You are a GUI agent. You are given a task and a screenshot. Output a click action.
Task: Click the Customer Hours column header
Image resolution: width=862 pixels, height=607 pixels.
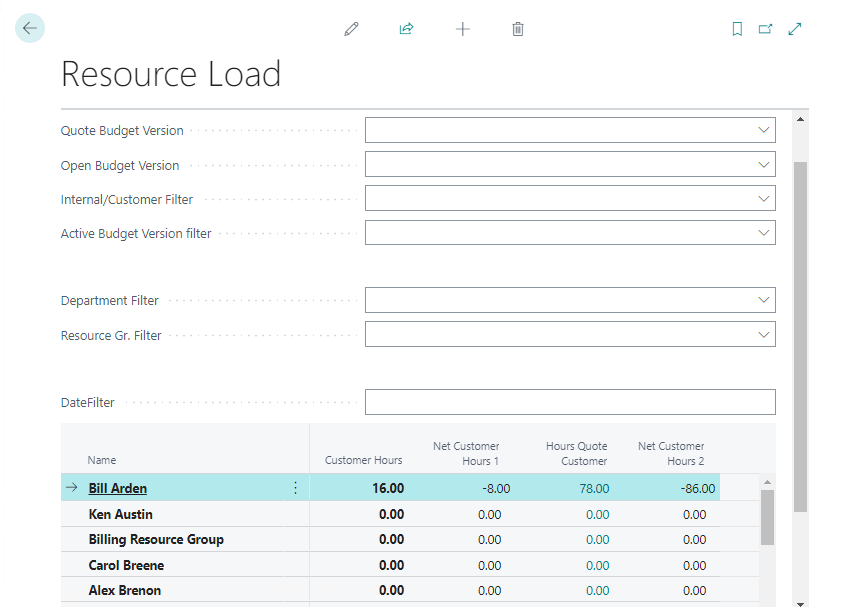363,460
